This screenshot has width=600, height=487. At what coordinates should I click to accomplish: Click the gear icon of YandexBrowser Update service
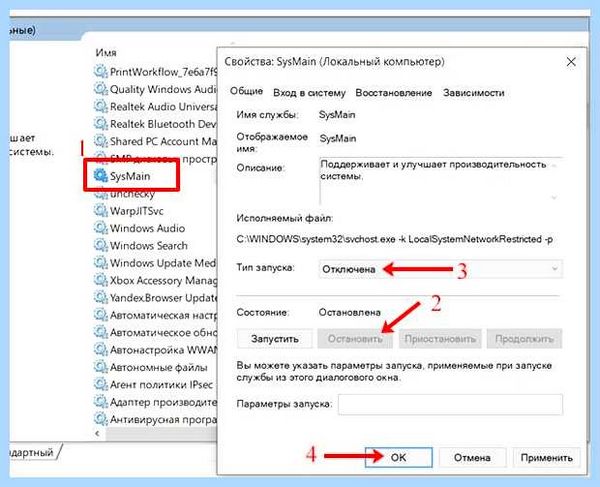101,298
